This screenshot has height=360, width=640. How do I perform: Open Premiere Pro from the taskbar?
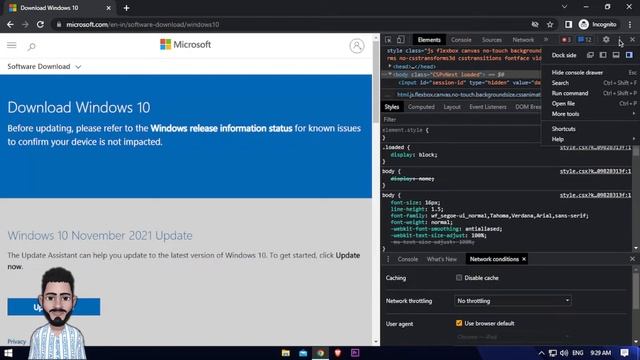pyautogui.click(x=355, y=353)
